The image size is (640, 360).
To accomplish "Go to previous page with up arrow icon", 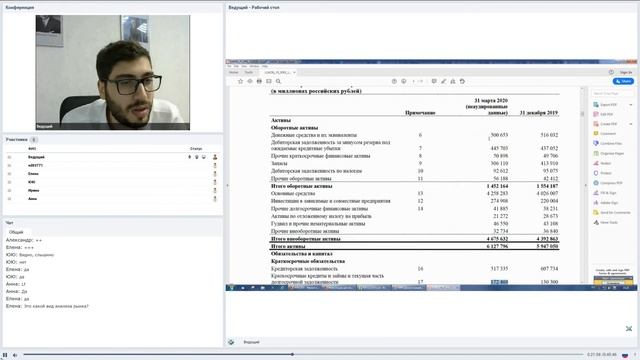I will tap(394, 81).
